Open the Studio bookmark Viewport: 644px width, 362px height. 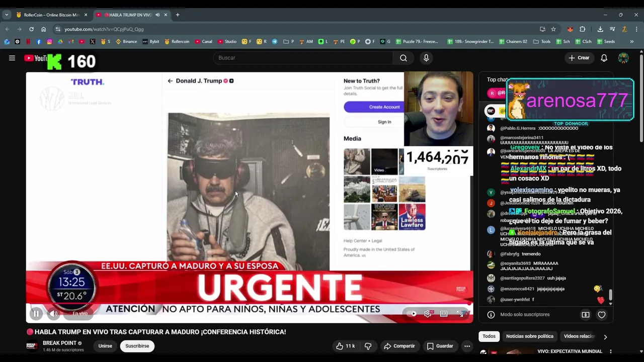pyautogui.click(x=227, y=42)
